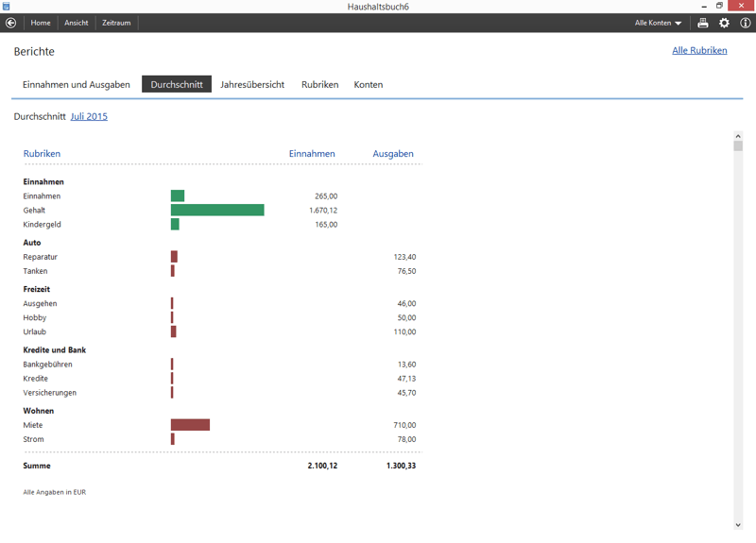
Task: Select the Durchschnitt tab
Action: point(177,85)
